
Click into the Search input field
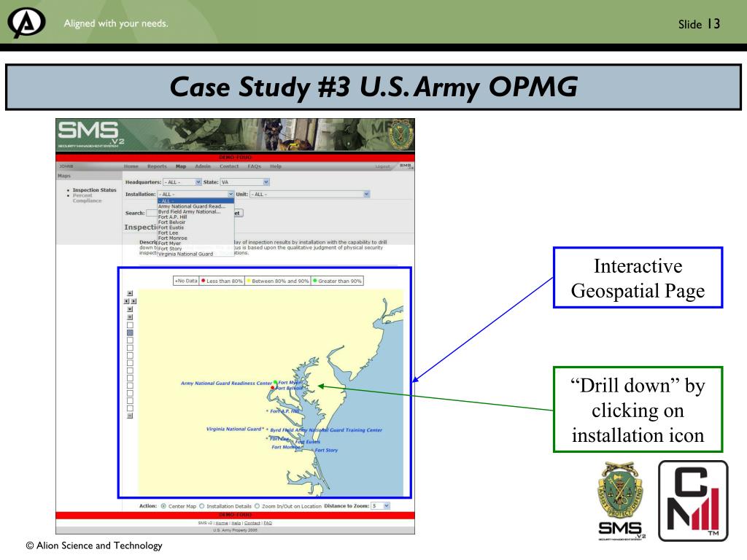point(152,213)
